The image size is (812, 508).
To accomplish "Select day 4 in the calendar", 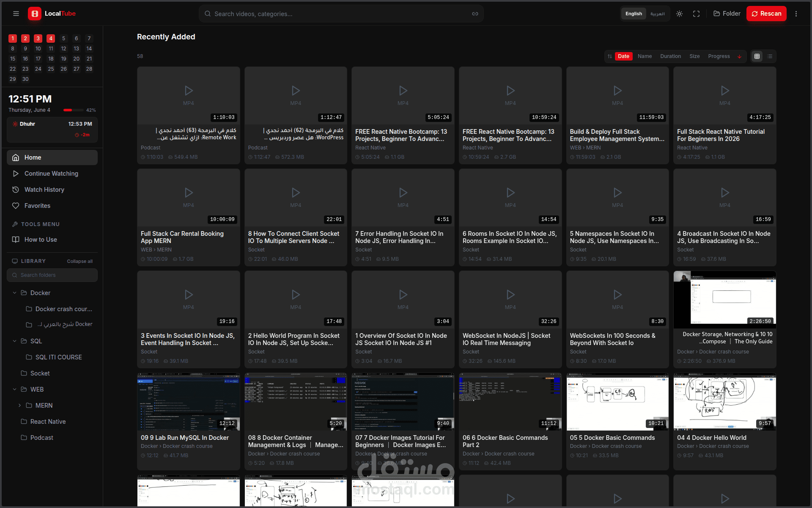I will [x=51, y=39].
